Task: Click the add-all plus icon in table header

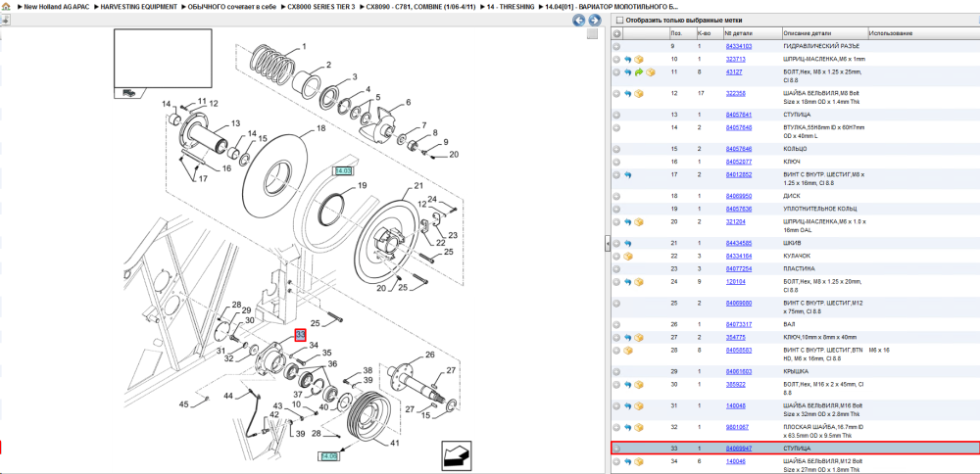Action: point(616,33)
